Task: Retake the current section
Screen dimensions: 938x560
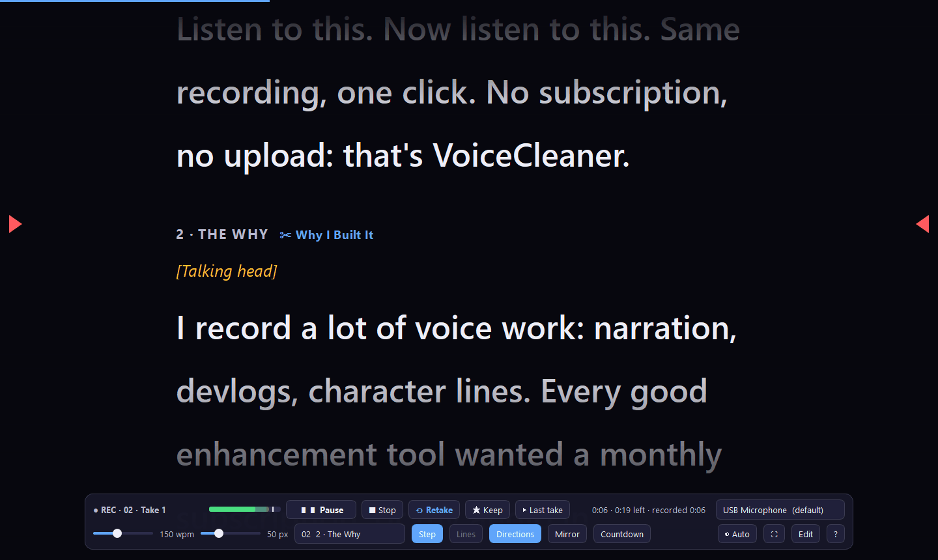Action: tap(434, 510)
